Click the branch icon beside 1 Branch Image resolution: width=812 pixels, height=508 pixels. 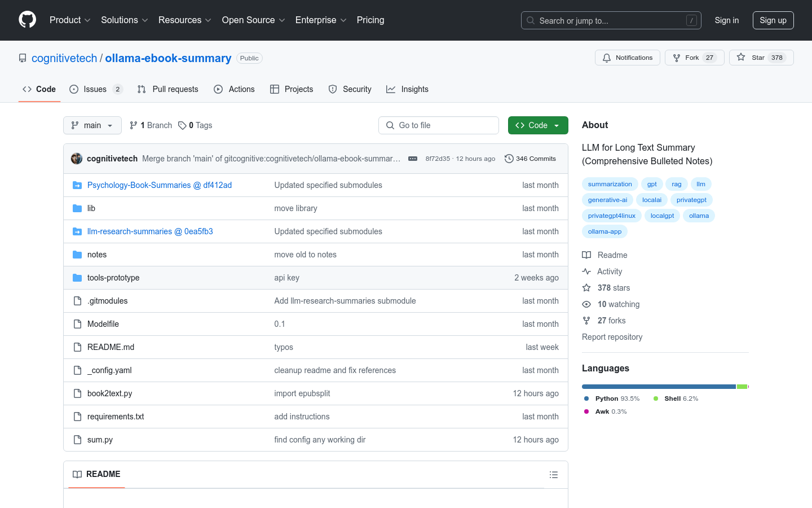click(134, 125)
